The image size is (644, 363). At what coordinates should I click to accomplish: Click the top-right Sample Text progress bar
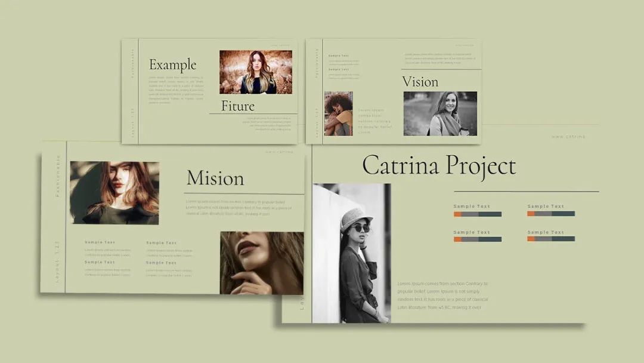[x=551, y=214]
